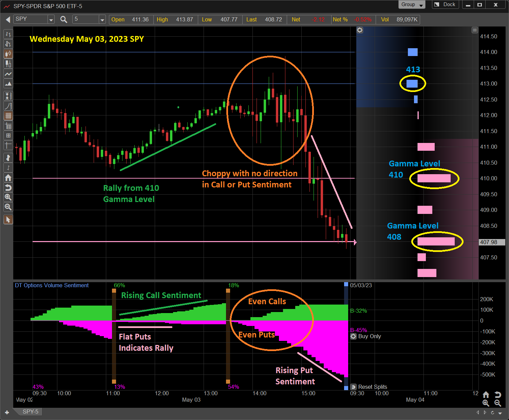Toggle the auto-scale price axis icon
Image resolution: width=509 pixels, height=420 pixels.
point(8,96)
